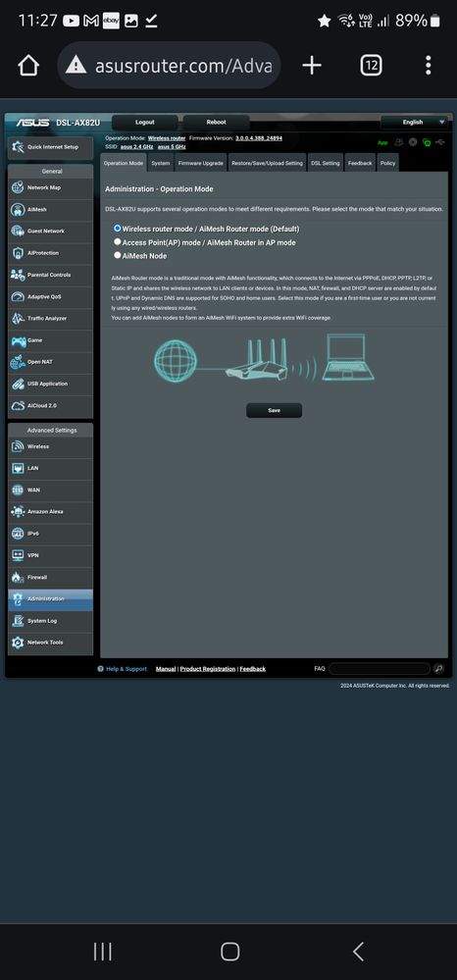
Task: Tap the browser home icon
Action: click(28, 65)
